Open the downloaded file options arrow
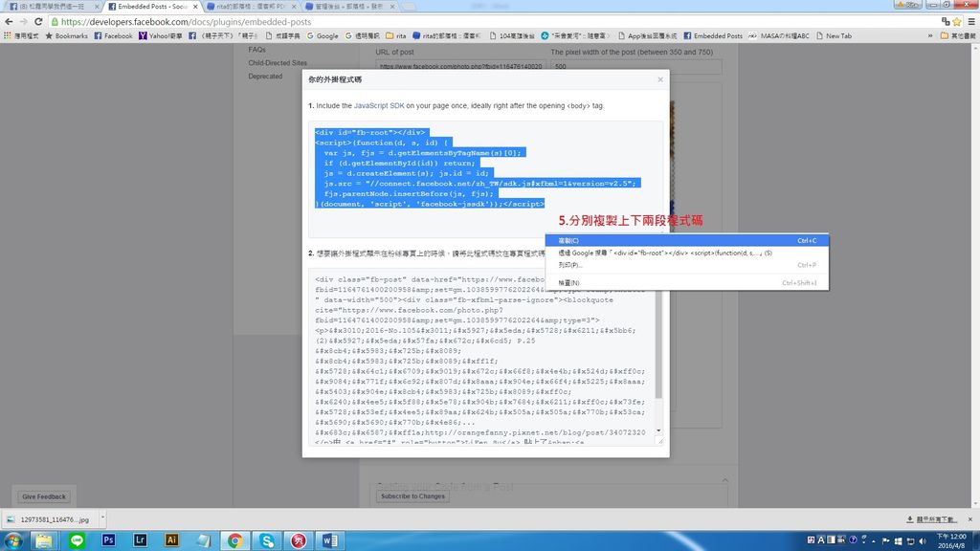Viewport: 980px width, 551px height. tap(102, 518)
